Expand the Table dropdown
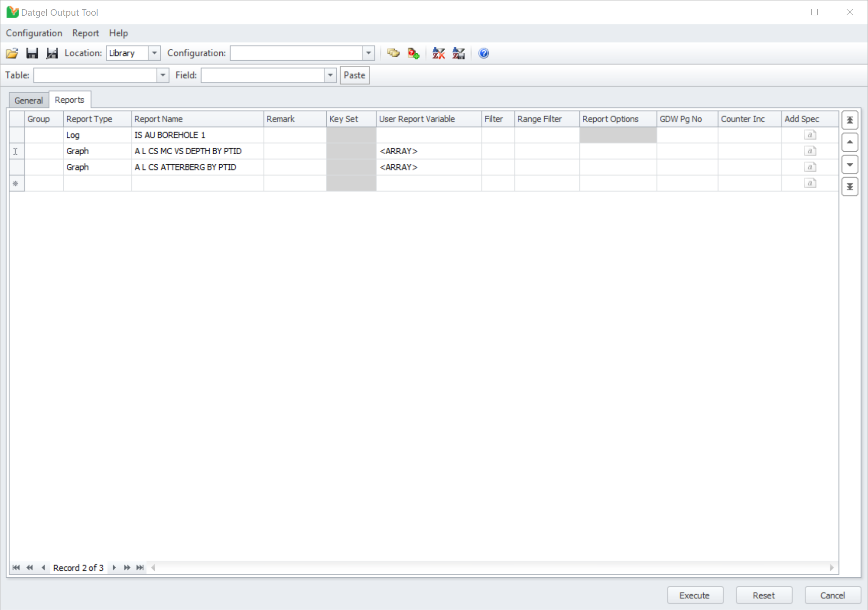 click(163, 75)
